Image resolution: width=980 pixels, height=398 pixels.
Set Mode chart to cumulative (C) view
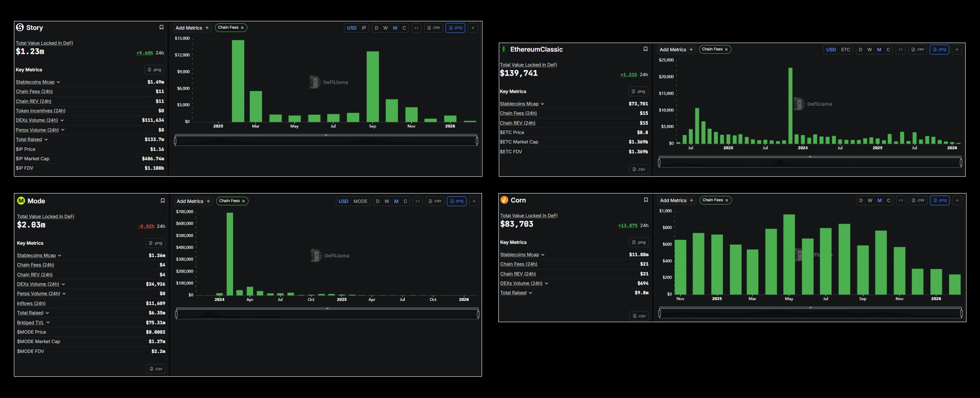405,201
